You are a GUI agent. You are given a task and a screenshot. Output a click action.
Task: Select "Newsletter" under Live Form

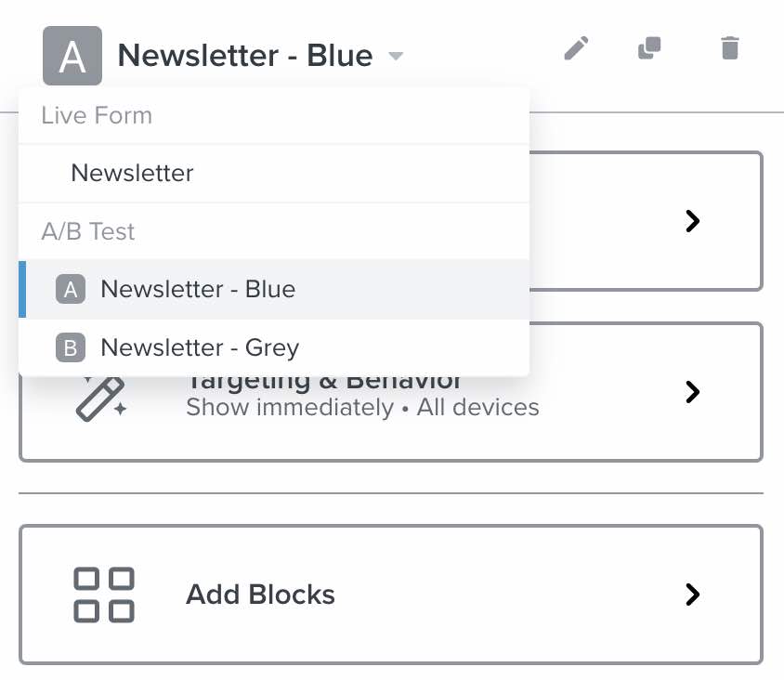tap(132, 173)
